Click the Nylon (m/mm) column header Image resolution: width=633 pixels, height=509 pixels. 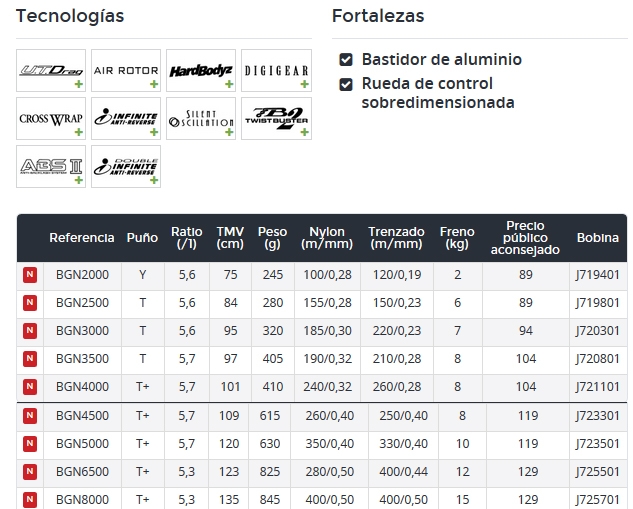coord(327,238)
